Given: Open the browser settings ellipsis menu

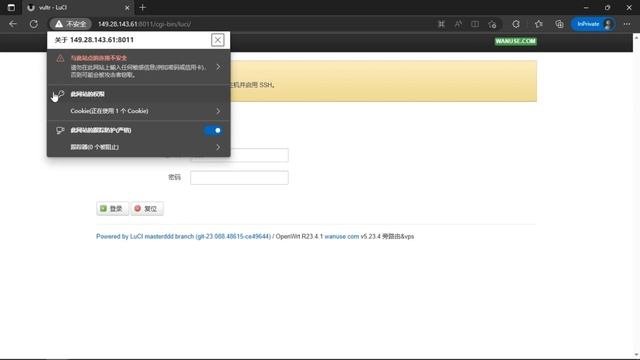Looking at the screenshot, I should 627,24.
